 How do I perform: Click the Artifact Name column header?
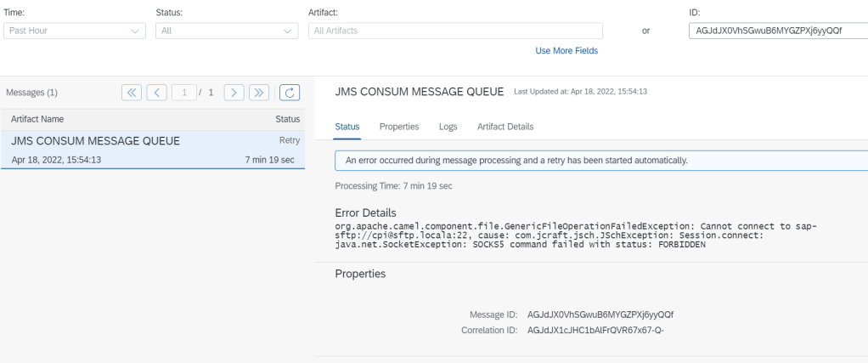[37, 119]
